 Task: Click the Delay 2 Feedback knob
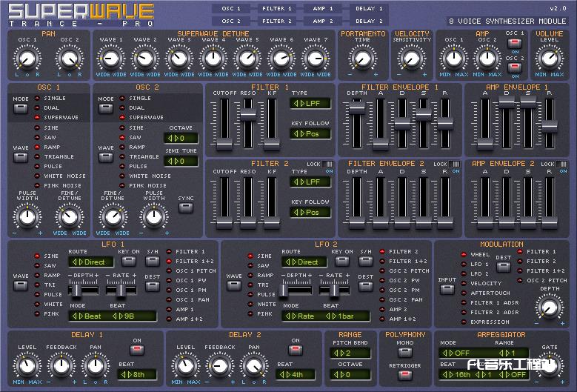(x=220, y=366)
